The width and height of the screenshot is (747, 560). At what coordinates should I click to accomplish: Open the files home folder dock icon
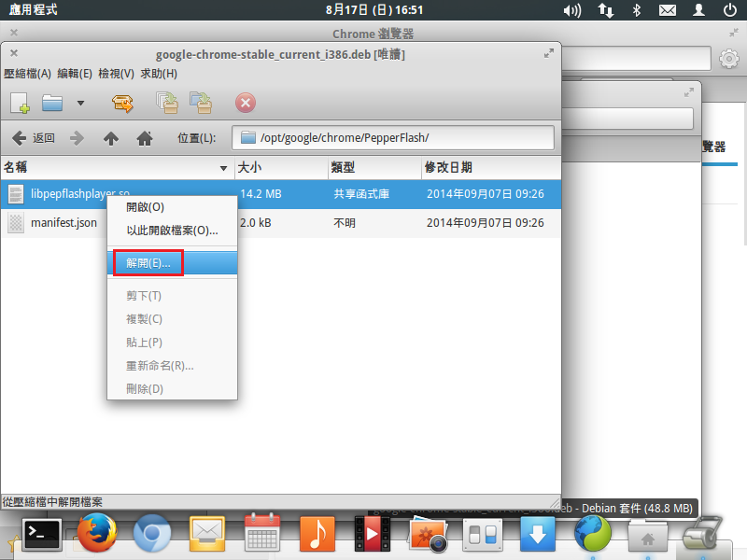[x=648, y=535]
